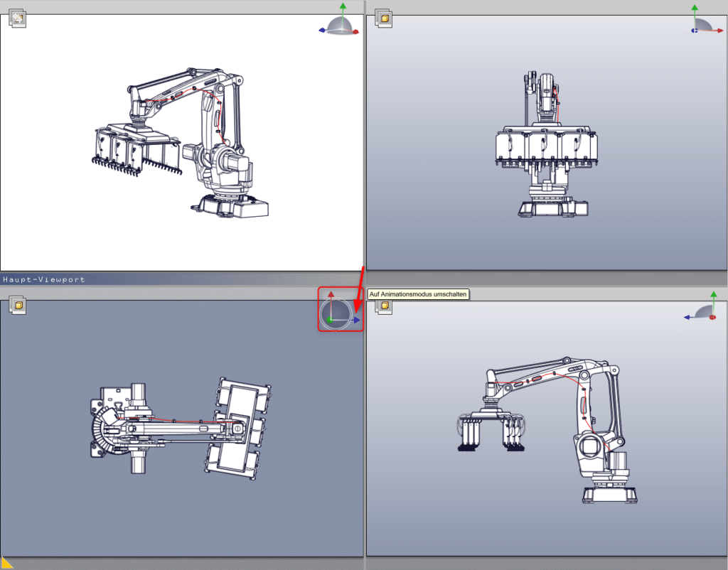Click the highlighted orientation sphere in the top viewport
This screenshot has width=728, height=570.
point(336,313)
